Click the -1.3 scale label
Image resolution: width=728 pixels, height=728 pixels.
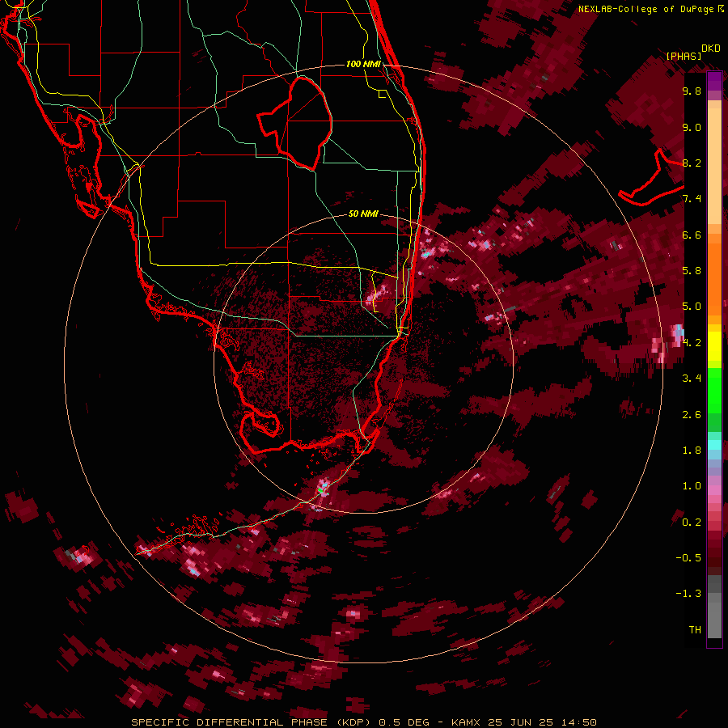click(x=688, y=594)
